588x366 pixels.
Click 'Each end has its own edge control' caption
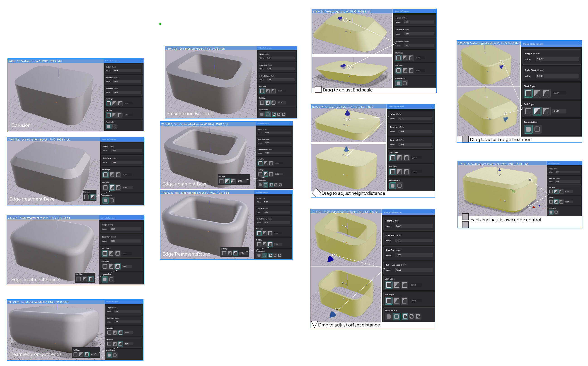click(506, 220)
